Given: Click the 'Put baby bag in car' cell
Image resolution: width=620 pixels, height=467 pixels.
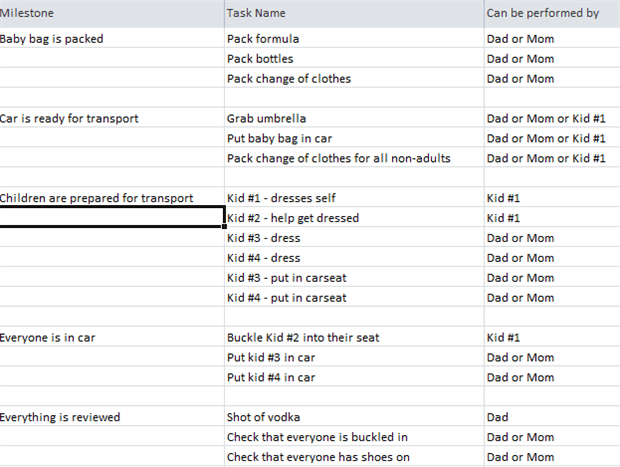Looking at the screenshot, I should click(352, 139).
